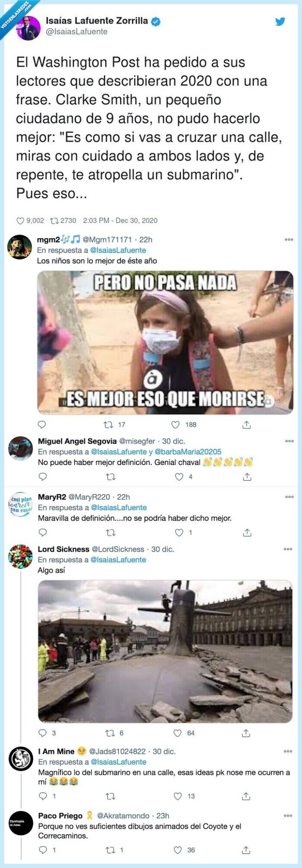The image size is (302, 868).
Task: Like the main tweet with 9,002 likes
Action: click(x=20, y=221)
